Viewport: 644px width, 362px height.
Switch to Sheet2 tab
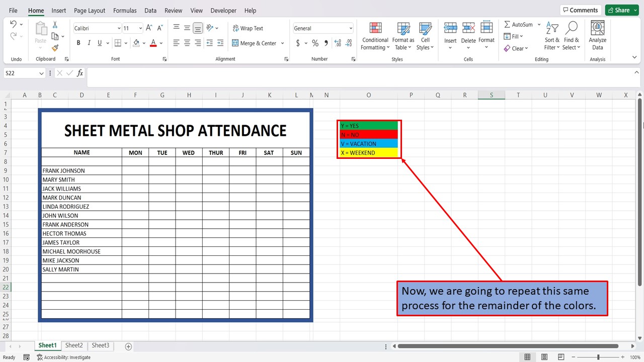pos(74,345)
